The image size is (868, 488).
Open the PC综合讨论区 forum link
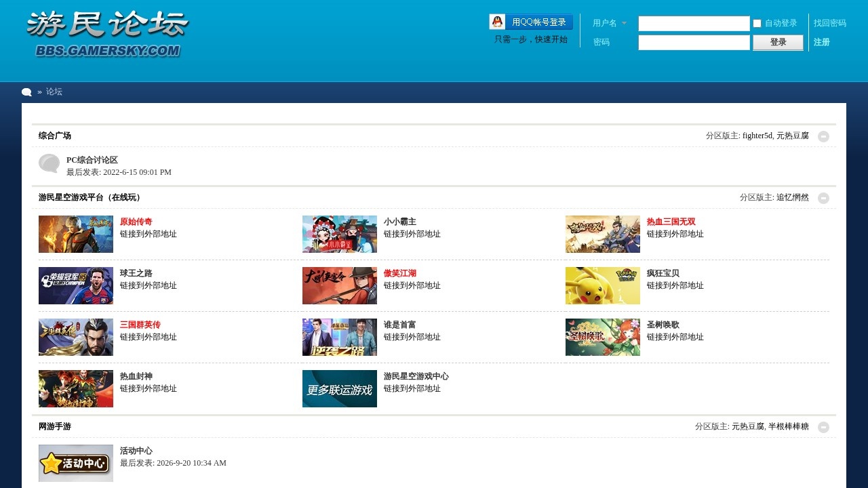pos(92,160)
